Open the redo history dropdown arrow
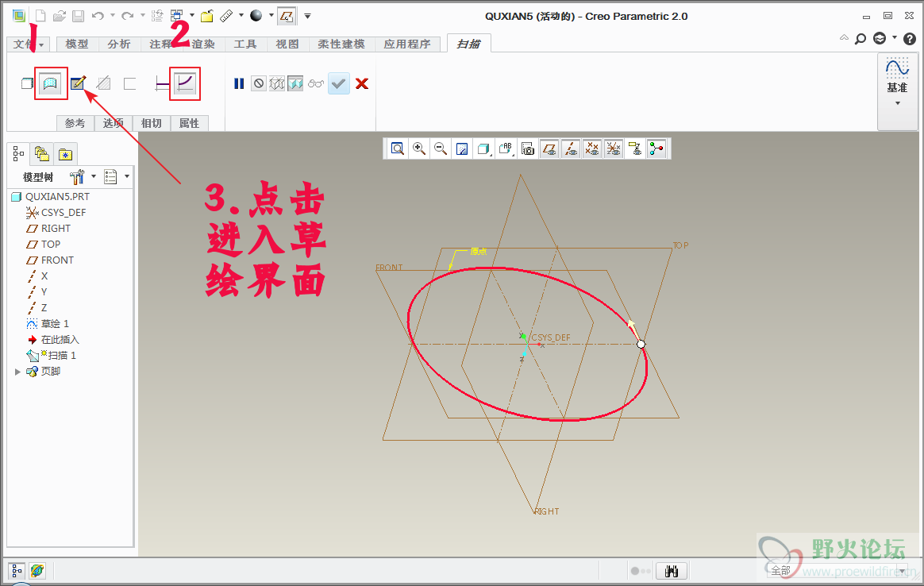The height and width of the screenshot is (586, 924). 143,15
